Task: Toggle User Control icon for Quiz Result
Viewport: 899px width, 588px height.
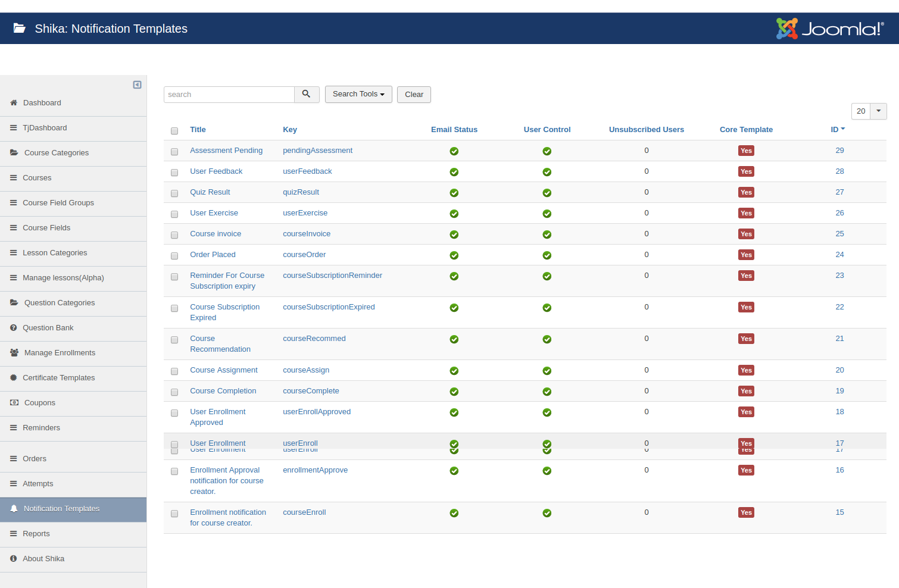Action: point(547,193)
